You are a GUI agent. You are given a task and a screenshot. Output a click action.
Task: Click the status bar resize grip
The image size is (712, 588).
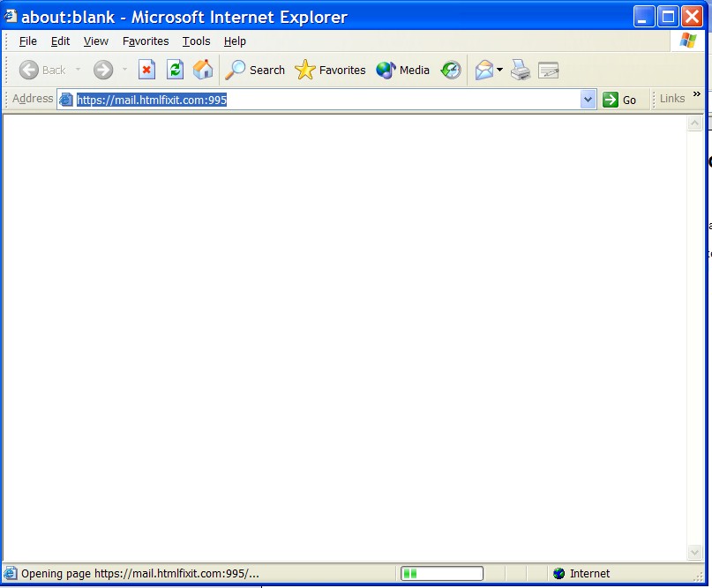(x=699, y=577)
